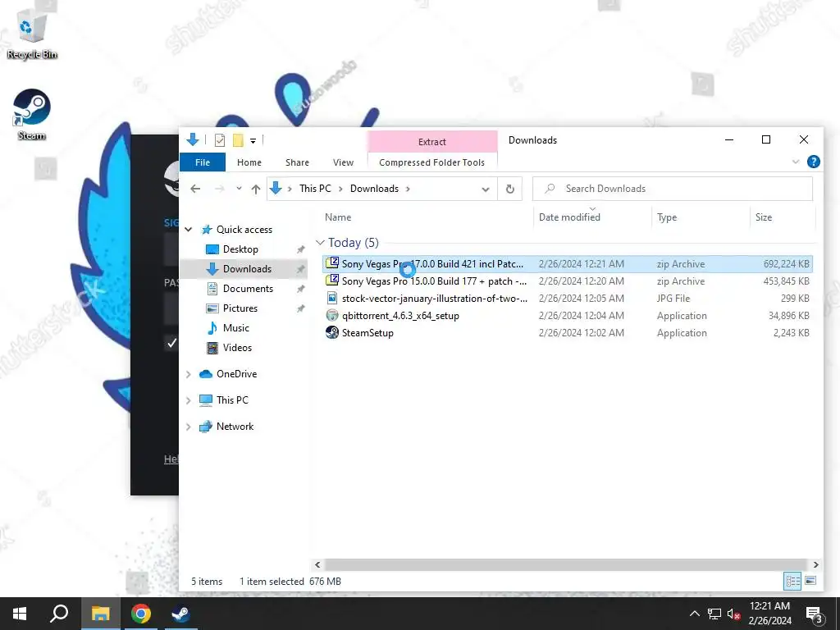Expand the Network tree node
The width and height of the screenshot is (840, 630).
[189, 427]
